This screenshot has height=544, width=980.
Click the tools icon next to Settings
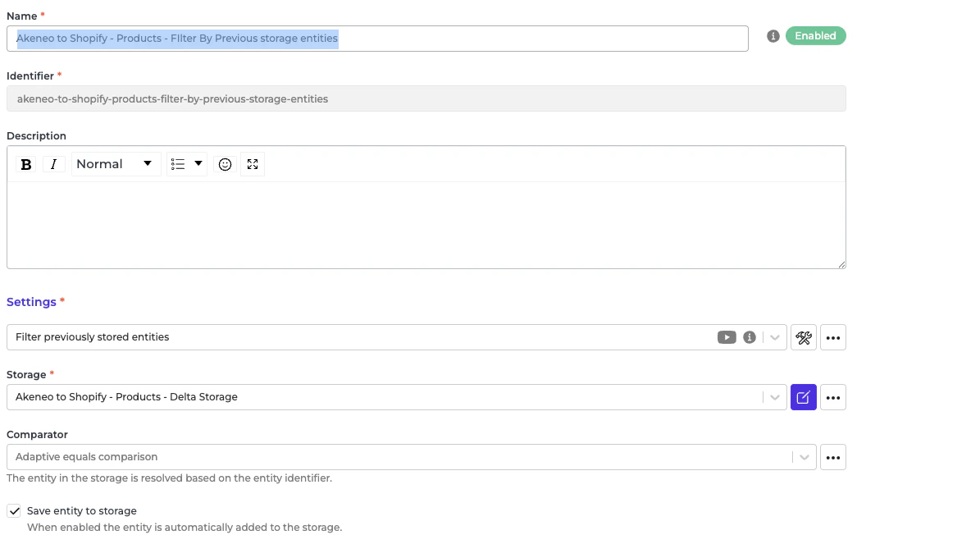[x=803, y=338]
